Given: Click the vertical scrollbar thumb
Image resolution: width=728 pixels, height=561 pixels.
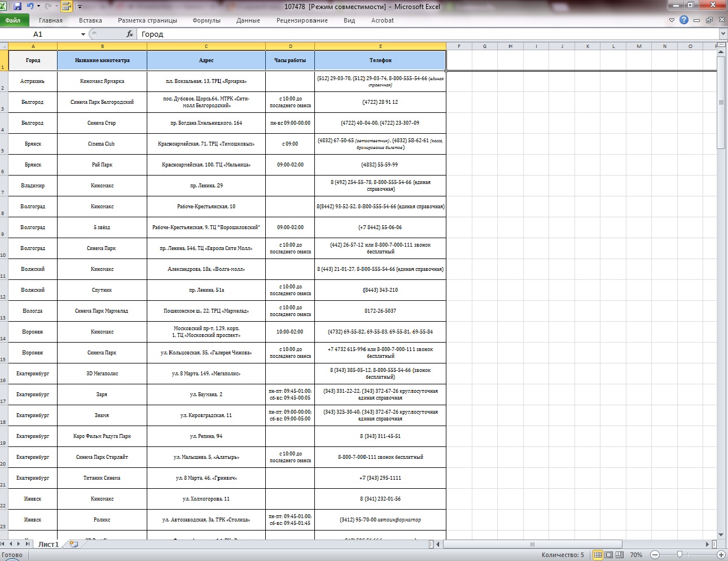Looking at the screenshot, I should (x=721, y=102).
